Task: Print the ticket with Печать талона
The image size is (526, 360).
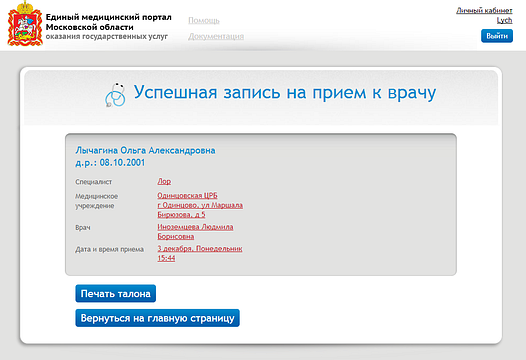Action: (x=115, y=294)
